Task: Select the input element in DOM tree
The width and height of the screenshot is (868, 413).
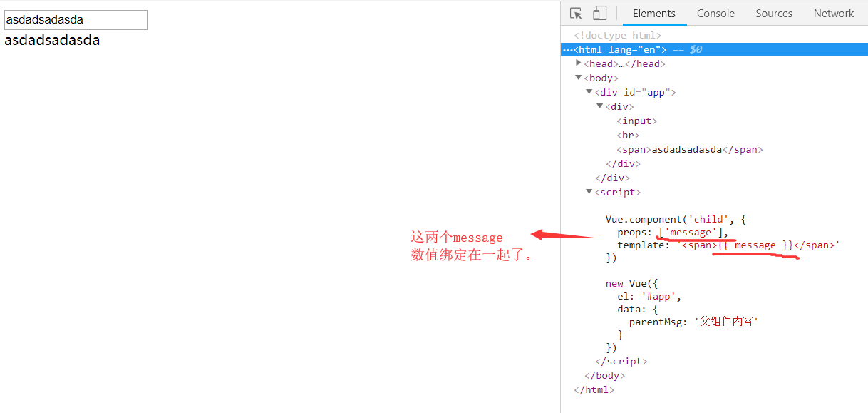Action: click(x=636, y=121)
